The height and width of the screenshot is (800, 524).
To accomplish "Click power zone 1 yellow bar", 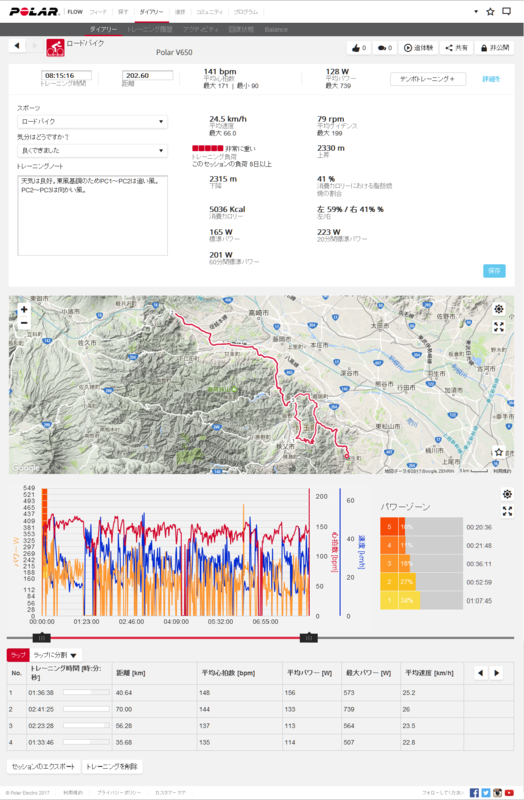I will tap(400, 601).
